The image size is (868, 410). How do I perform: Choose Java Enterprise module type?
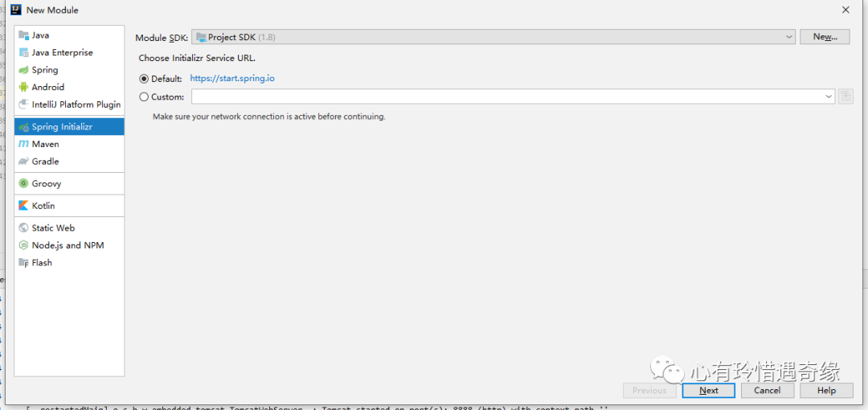pos(69,52)
